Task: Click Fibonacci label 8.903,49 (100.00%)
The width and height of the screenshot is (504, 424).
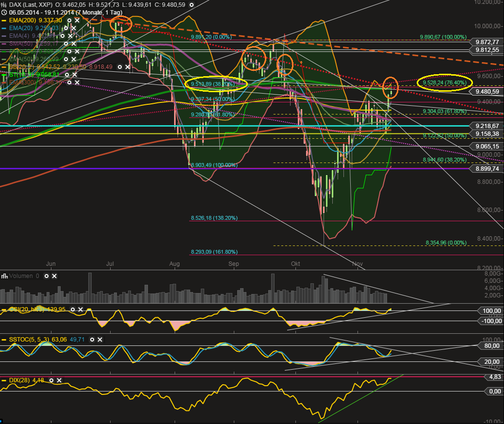Action: pos(214,165)
